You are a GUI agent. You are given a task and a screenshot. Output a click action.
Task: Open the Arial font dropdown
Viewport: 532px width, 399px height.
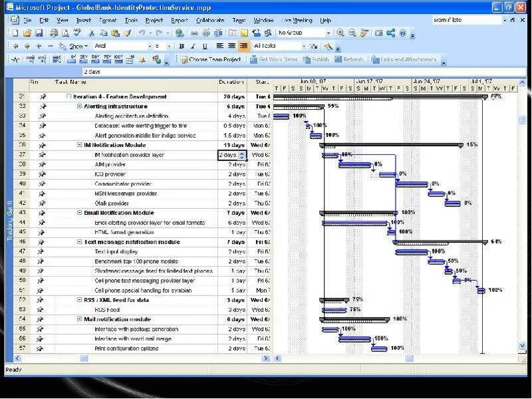(150, 46)
